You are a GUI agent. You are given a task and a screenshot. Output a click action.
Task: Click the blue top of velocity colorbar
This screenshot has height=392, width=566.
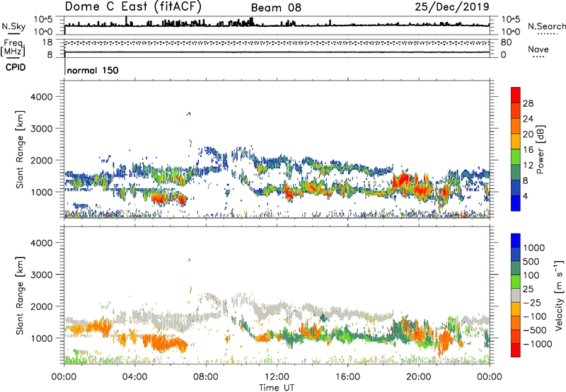click(x=516, y=241)
